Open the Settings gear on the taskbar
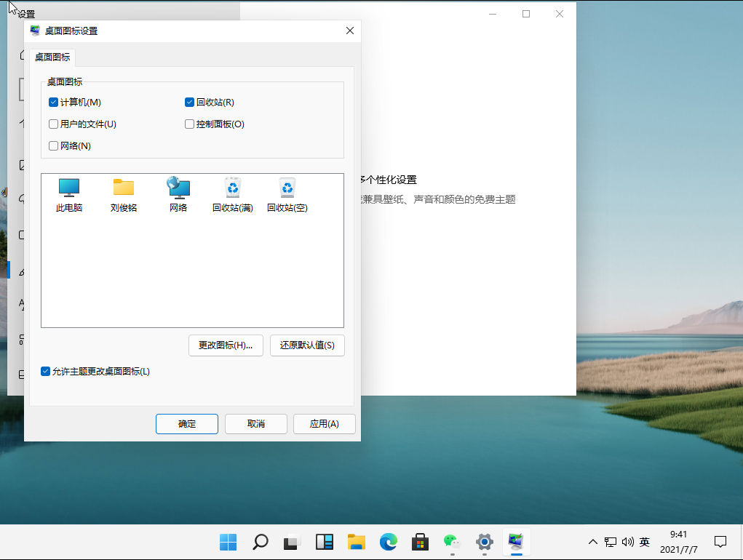This screenshot has height=560, width=743. pyautogui.click(x=484, y=542)
